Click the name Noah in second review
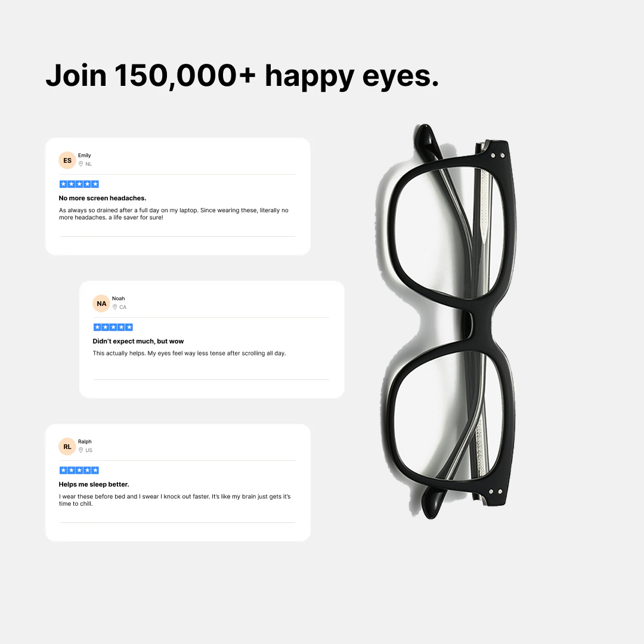Viewport: 644px width, 644px height. coord(118,299)
